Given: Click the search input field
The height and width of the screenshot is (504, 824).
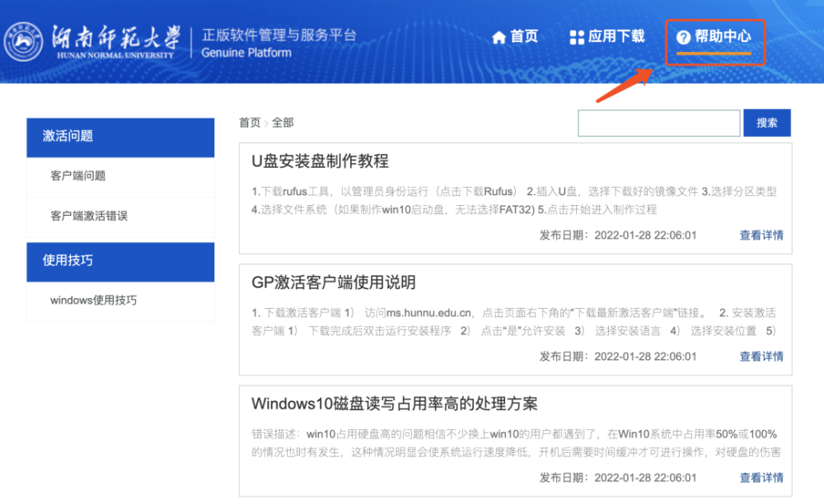Looking at the screenshot, I should pyautogui.click(x=659, y=123).
